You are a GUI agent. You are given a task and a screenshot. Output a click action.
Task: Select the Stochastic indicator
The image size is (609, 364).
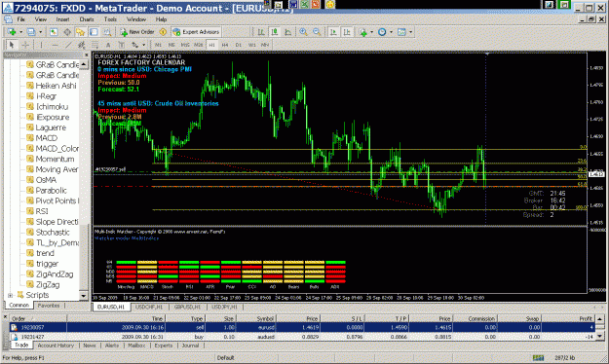pyautogui.click(x=53, y=233)
